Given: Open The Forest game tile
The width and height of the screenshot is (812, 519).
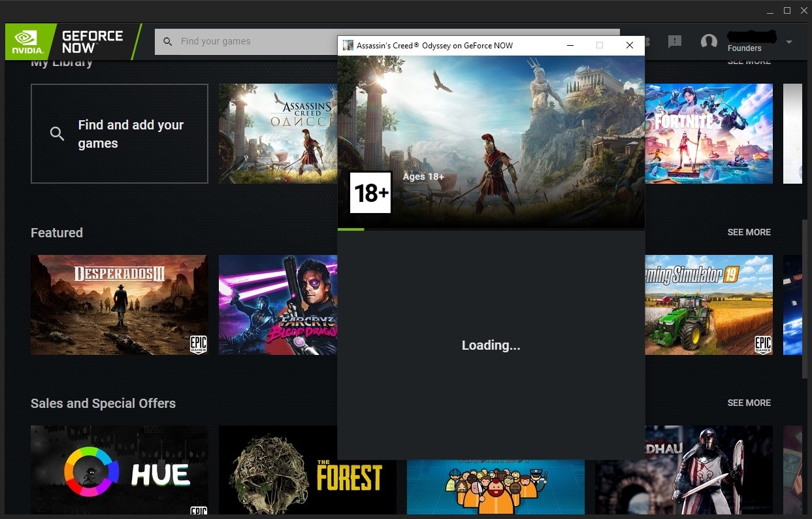Looking at the screenshot, I should pos(308,470).
